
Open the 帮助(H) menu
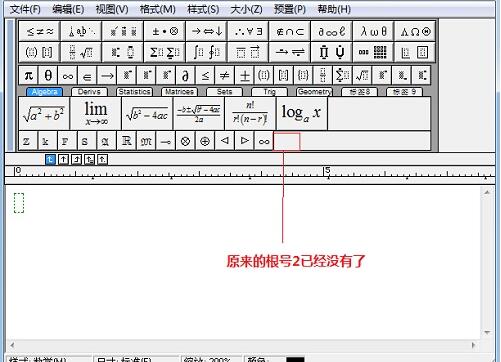point(334,9)
